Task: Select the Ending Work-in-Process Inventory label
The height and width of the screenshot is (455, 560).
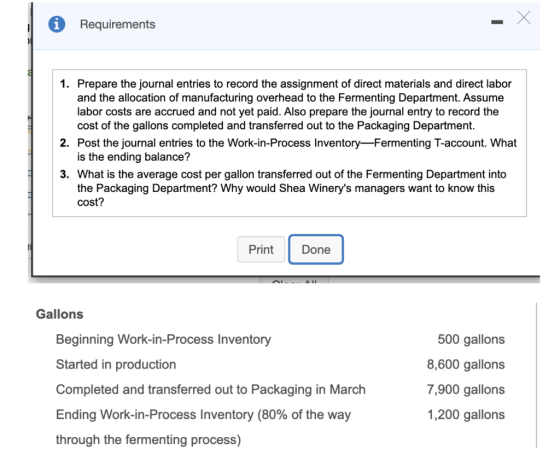Action: click(x=204, y=415)
